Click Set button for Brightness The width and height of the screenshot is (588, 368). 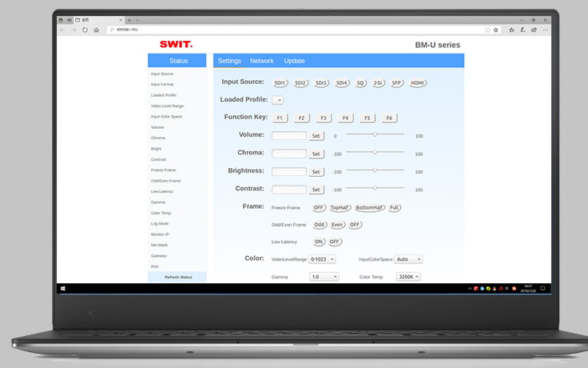click(316, 172)
